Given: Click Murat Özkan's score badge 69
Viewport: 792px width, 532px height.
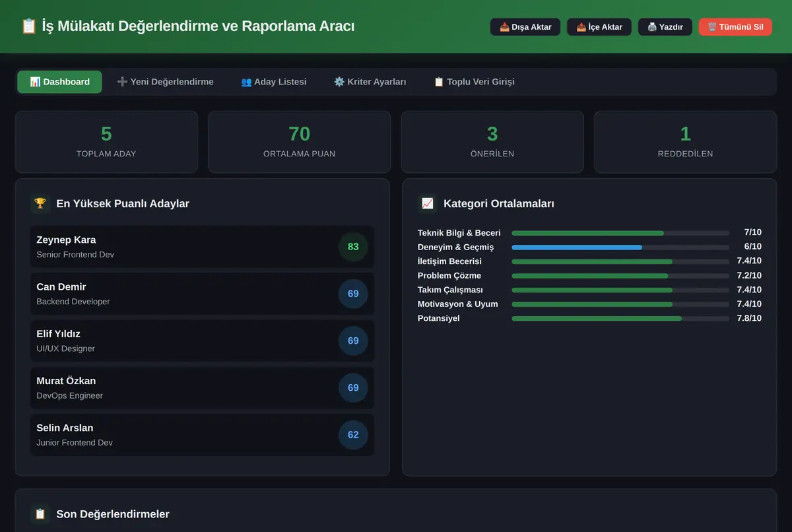Looking at the screenshot, I should 353,387.
